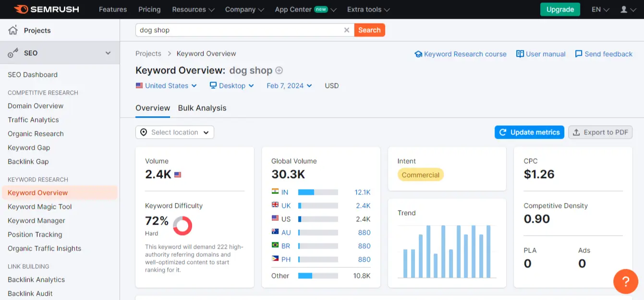Click the Brazil flag in Global Volume

tap(275, 245)
